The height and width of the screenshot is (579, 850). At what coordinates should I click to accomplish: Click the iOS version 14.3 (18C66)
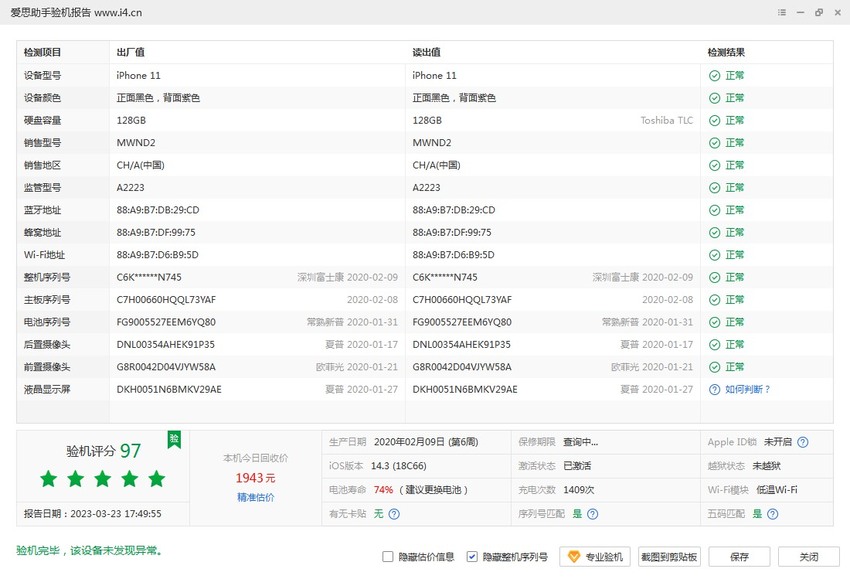point(398,466)
